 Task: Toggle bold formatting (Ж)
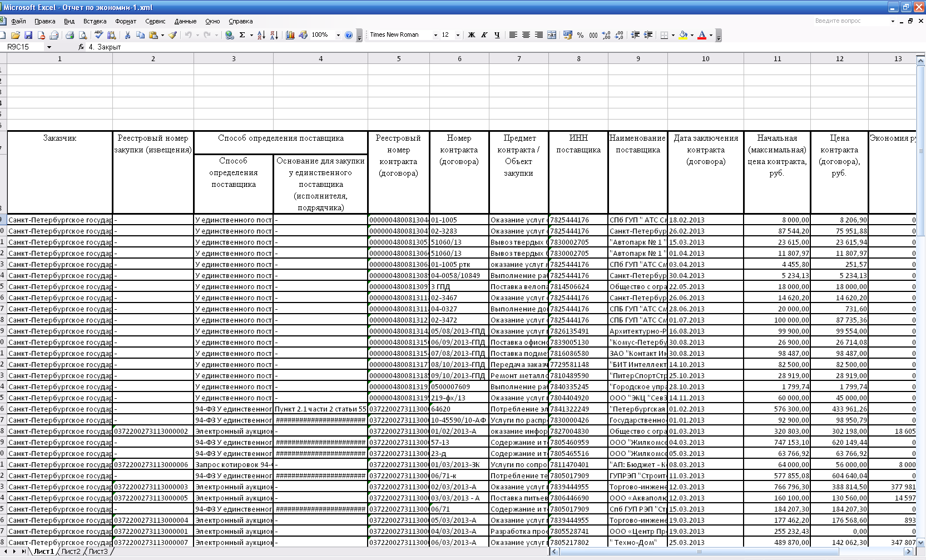471,35
